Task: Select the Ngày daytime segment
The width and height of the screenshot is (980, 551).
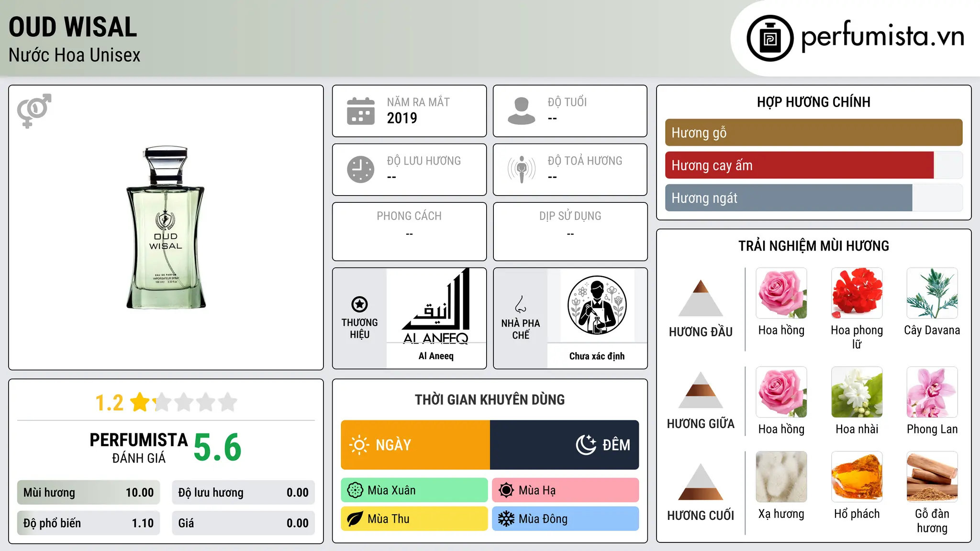Action: (x=415, y=445)
